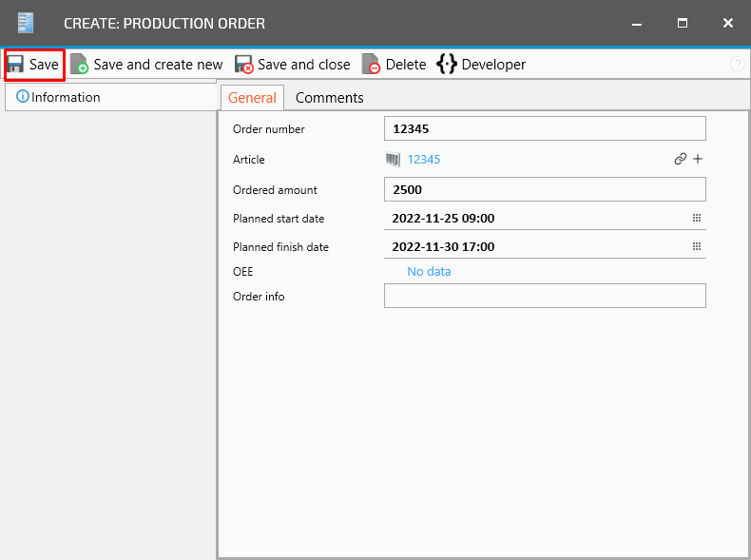Click the application icon in title bar
The width and height of the screenshot is (751, 560).
tap(26, 23)
